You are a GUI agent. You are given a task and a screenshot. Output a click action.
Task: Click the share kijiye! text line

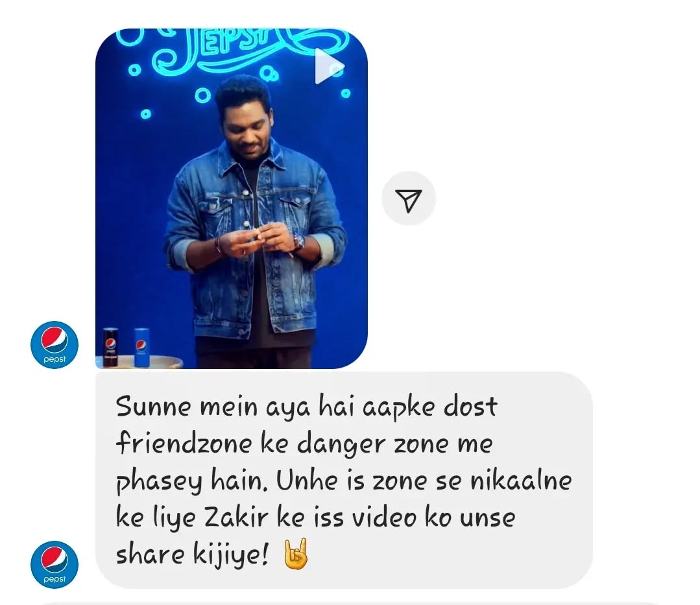(193, 555)
